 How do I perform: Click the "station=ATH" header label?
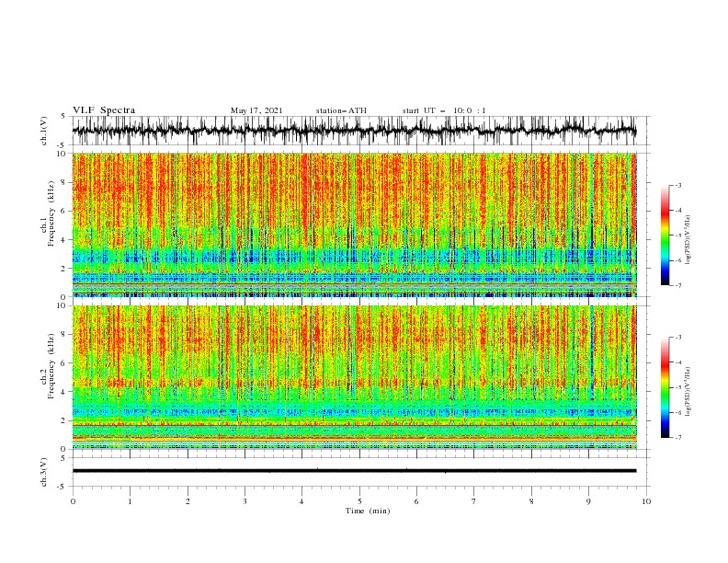pos(341,110)
